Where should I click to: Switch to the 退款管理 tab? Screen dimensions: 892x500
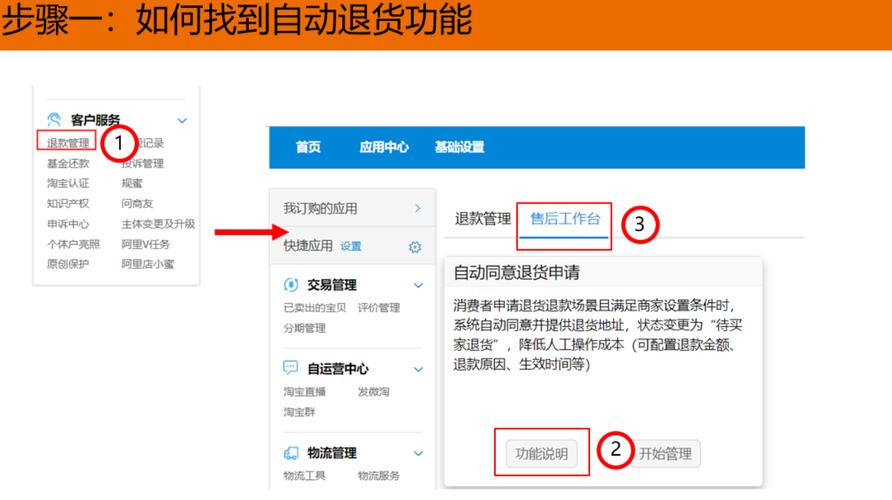(x=483, y=219)
